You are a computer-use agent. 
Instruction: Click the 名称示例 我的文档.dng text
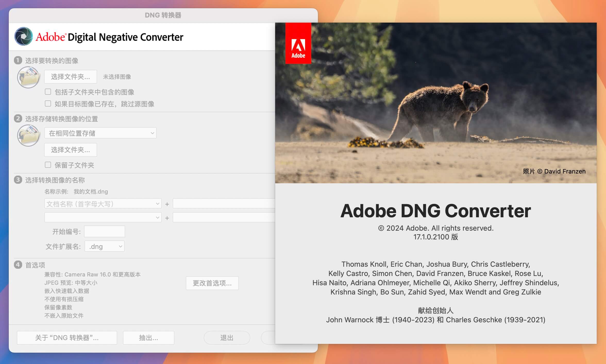coord(76,192)
